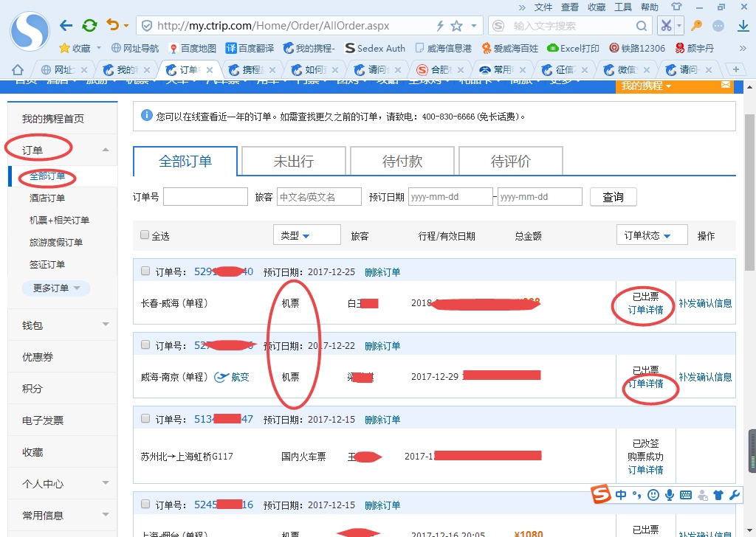Image resolution: width=756 pixels, height=537 pixels.
Task: Open Excel打印 bookmark
Action: pos(573,48)
